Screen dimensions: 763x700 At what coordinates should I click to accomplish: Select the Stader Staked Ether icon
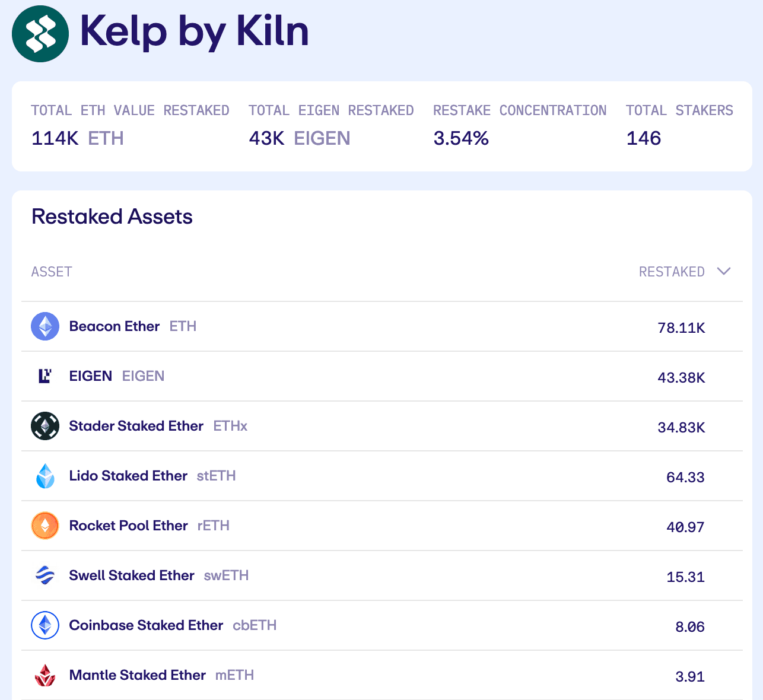tap(45, 426)
